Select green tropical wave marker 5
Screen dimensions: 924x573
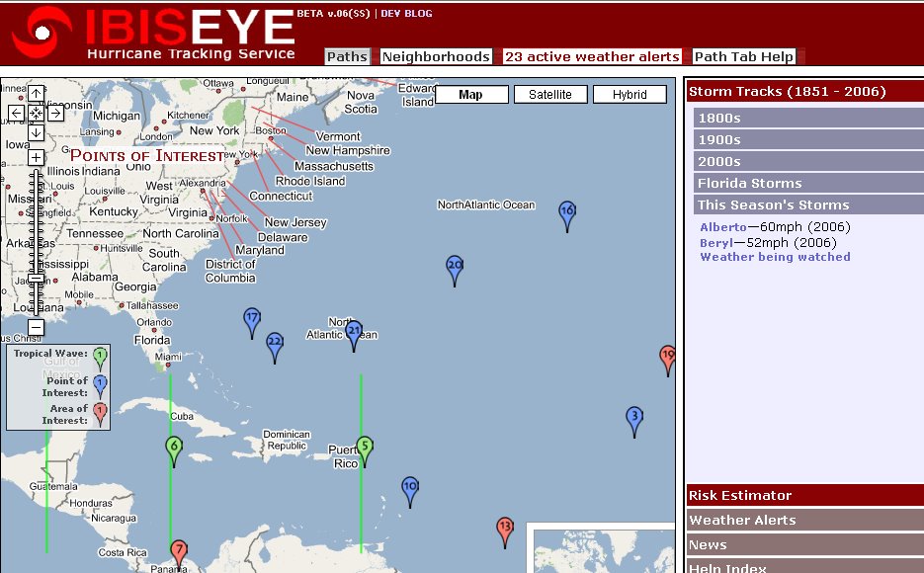(365, 449)
